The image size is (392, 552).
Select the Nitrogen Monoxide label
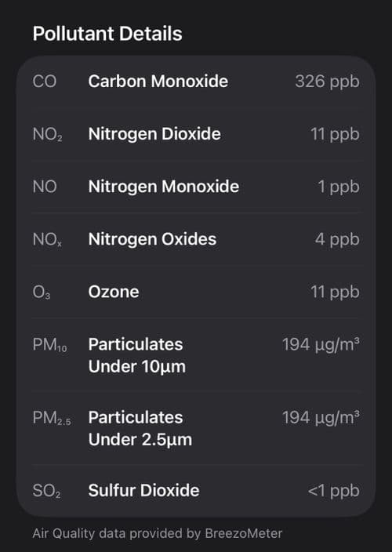point(164,187)
